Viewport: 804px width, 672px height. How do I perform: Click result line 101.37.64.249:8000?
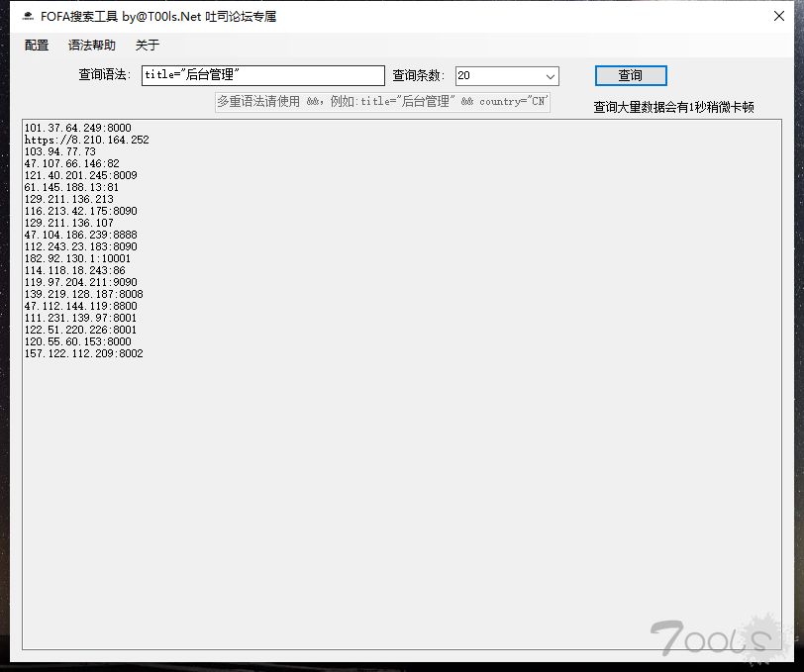coord(77,128)
